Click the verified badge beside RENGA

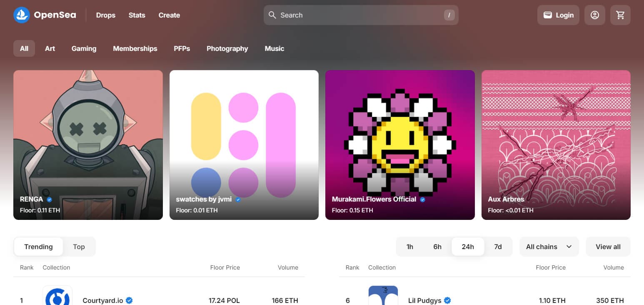coord(49,199)
